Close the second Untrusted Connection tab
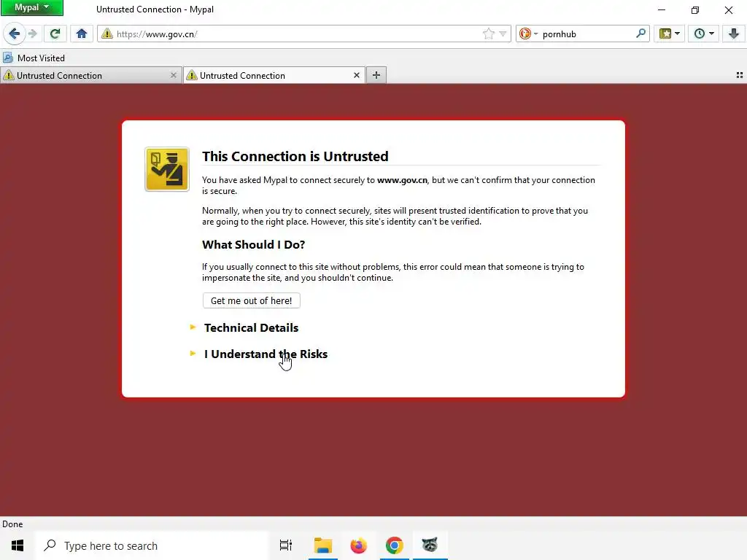Screen dimensions: 747x560 [356, 75]
